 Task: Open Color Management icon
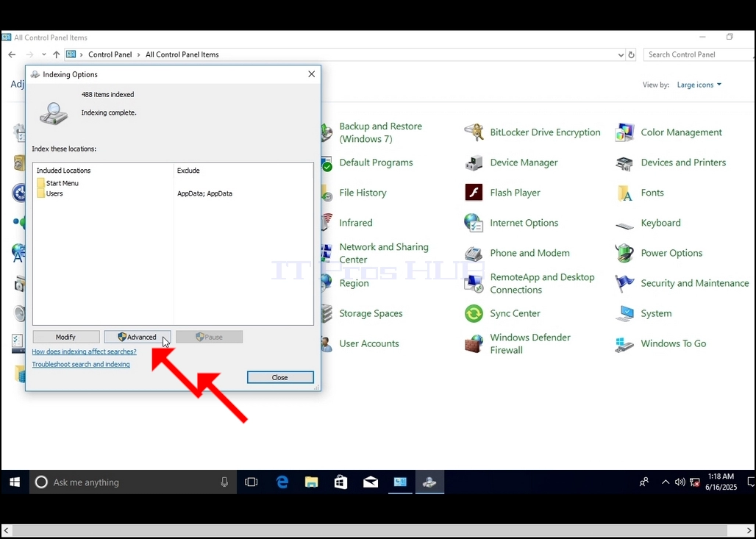coord(624,132)
